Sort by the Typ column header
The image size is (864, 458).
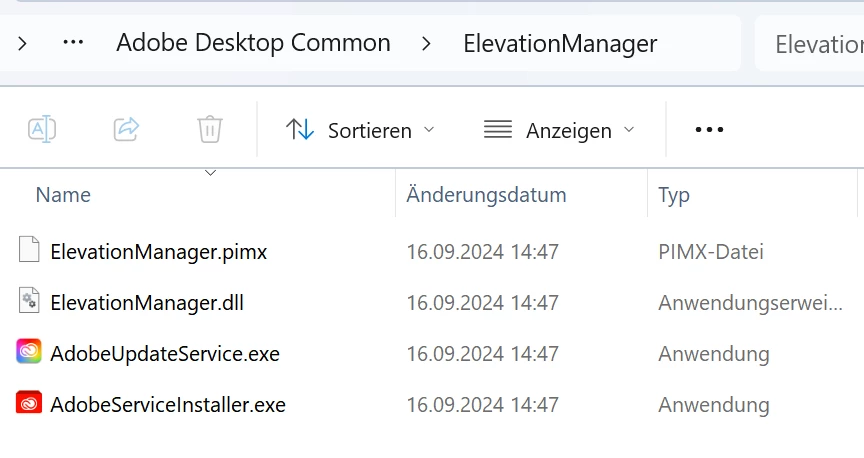pyautogui.click(x=673, y=196)
